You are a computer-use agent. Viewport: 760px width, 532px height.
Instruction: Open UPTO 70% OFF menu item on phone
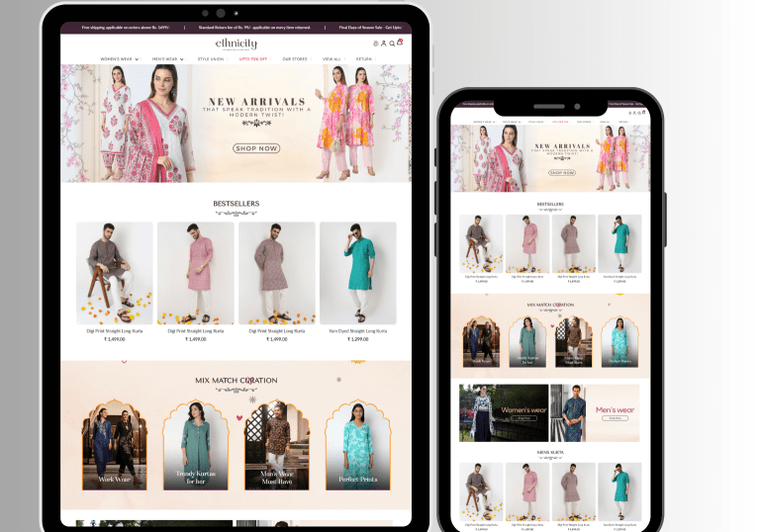click(x=560, y=122)
